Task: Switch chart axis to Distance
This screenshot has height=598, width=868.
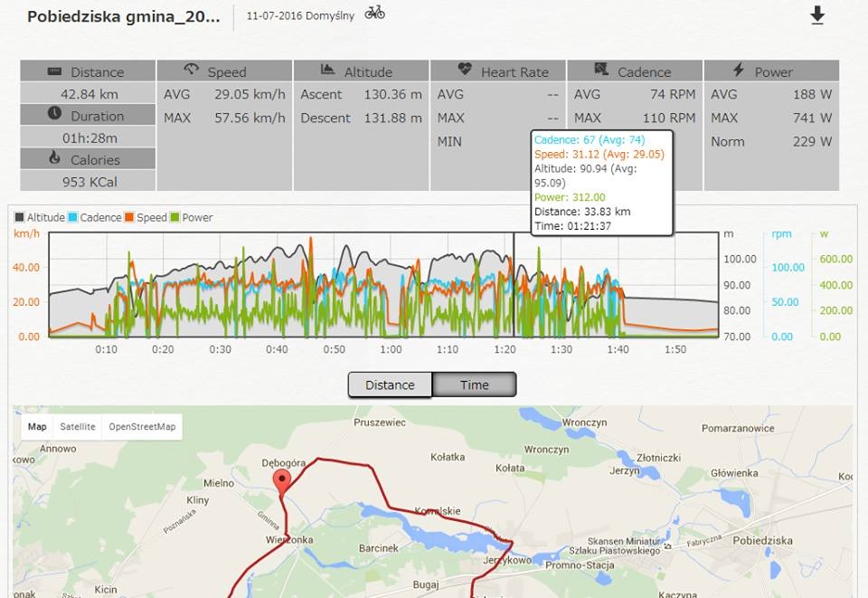Action: pyautogui.click(x=390, y=384)
